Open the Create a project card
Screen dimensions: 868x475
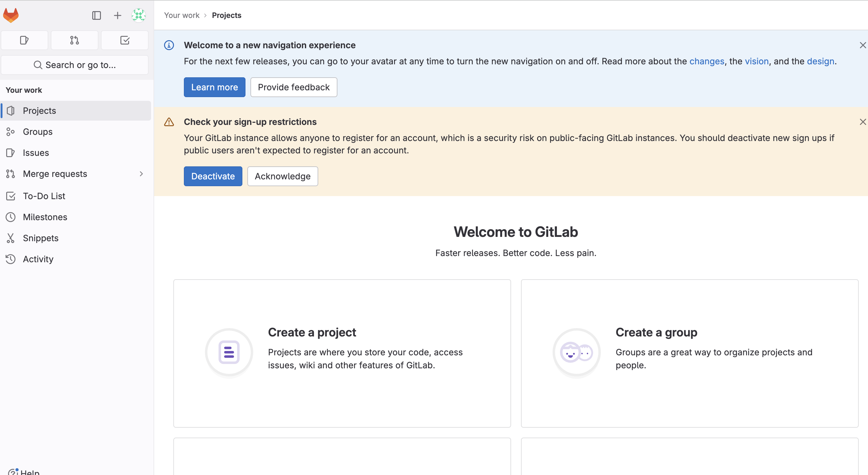click(342, 353)
